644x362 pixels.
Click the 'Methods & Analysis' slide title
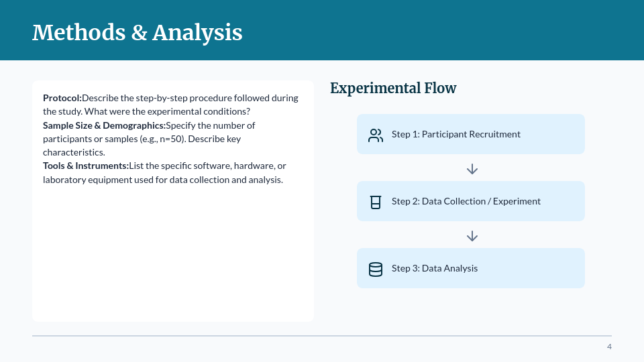[138, 32]
